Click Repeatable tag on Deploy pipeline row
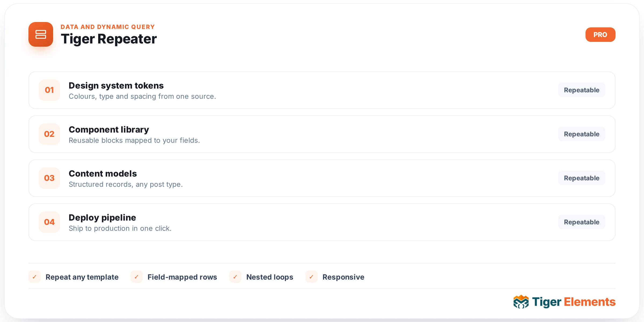This screenshot has width=644, height=322. tap(581, 222)
